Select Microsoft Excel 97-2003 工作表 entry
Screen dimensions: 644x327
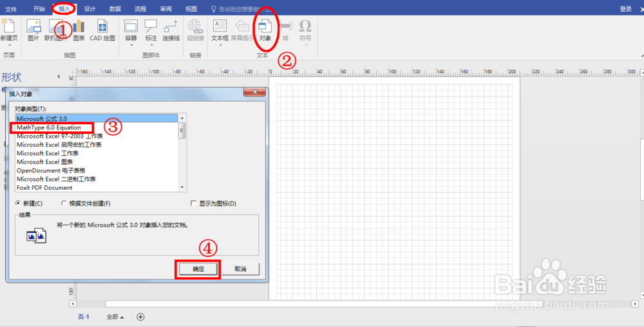97,136
